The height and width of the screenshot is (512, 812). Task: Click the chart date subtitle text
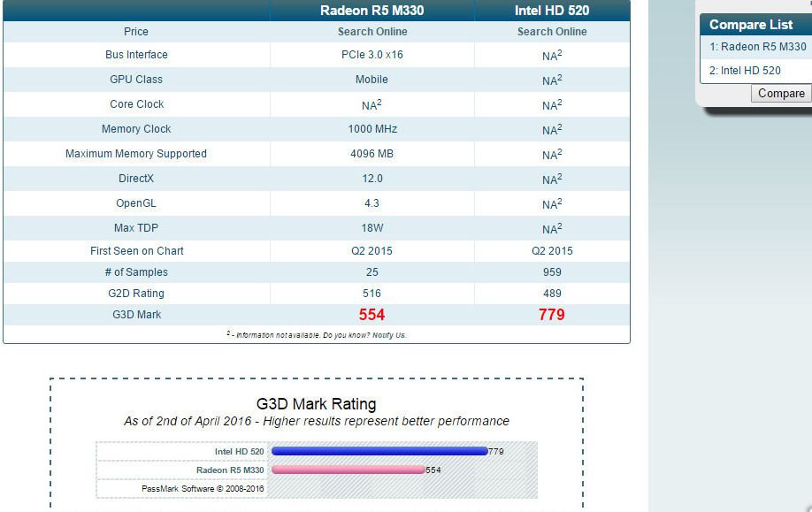[x=317, y=422]
